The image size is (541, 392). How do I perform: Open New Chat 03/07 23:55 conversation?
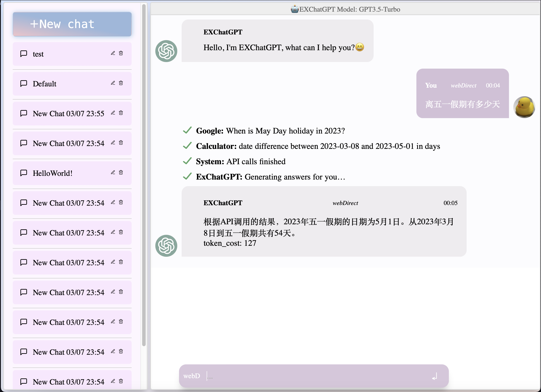pyautogui.click(x=68, y=114)
